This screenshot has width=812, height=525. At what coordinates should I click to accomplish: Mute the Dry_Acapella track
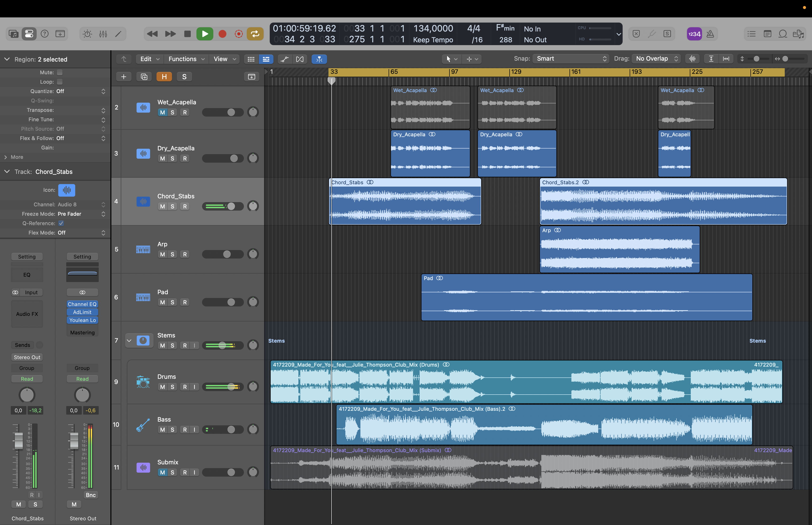click(x=163, y=159)
